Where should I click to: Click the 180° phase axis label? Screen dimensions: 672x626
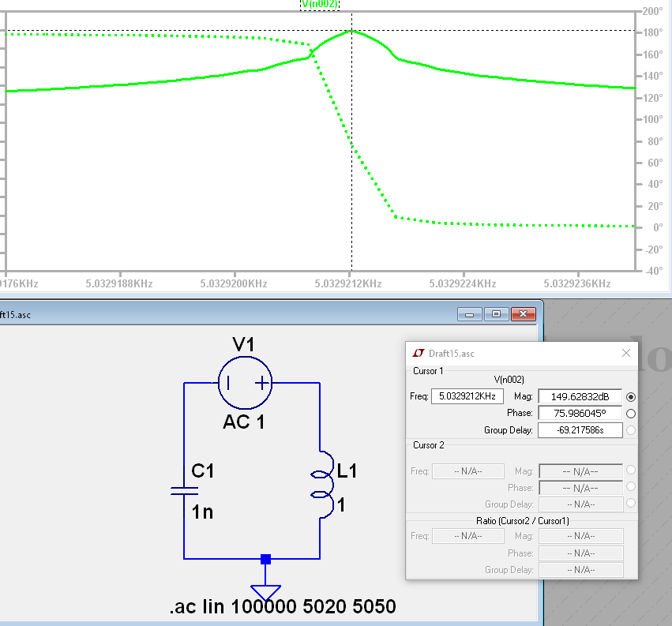coord(653,32)
